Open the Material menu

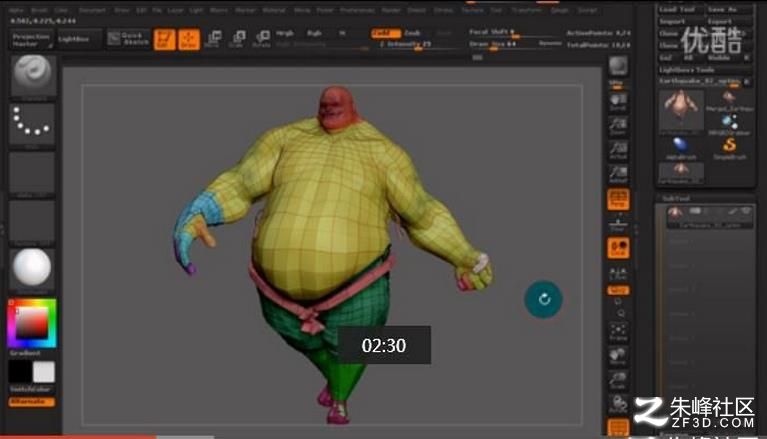(x=274, y=10)
